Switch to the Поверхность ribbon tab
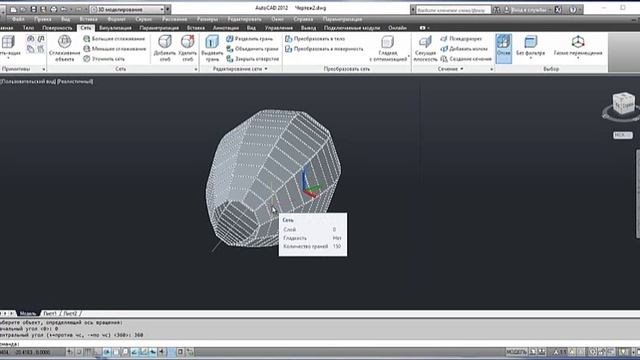The height and width of the screenshot is (360, 640). 57,28
